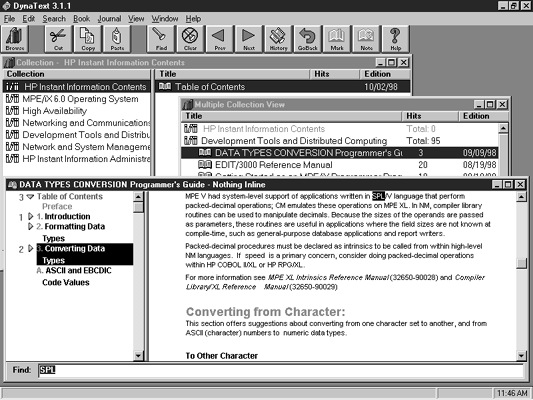Image resolution: width=533 pixels, height=400 pixels.
Task: Click scroll down arrow in document text pane
Action: 521,356
